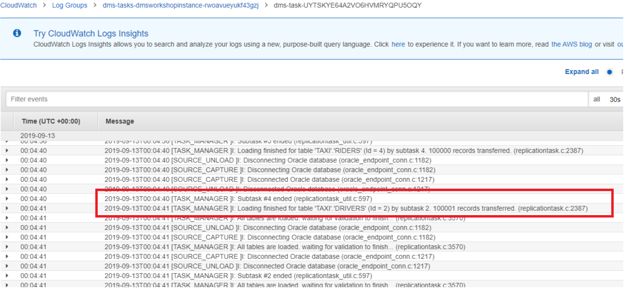Click message 'Loading finished for table TAXI.RIDERS'
The height and width of the screenshot is (308, 644).
pyautogui.click(x=344, y=151)
